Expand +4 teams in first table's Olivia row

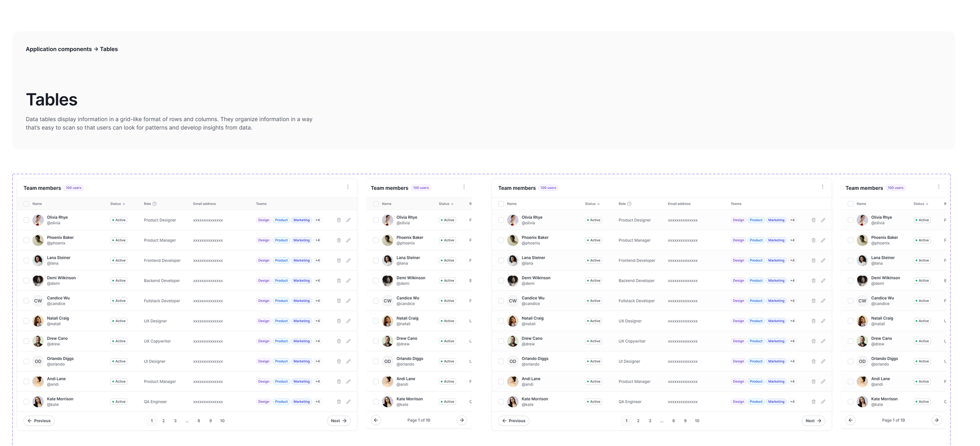318,220
